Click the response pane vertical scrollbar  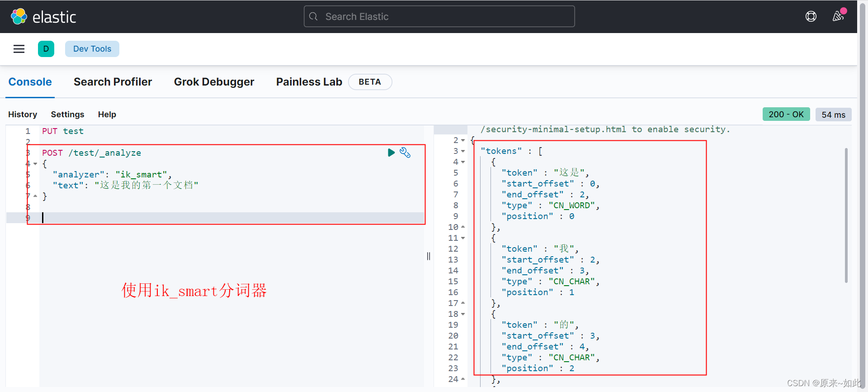coord(846,215)
